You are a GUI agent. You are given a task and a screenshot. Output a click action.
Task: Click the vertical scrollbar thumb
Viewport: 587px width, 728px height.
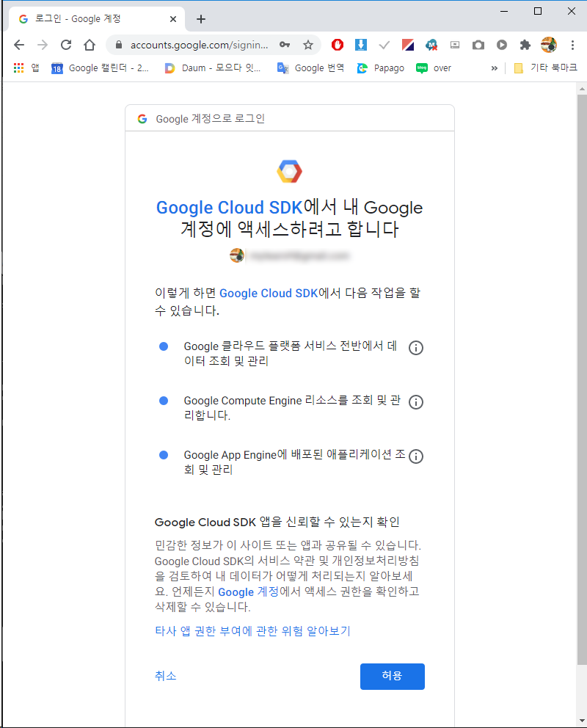coord(582,379)
